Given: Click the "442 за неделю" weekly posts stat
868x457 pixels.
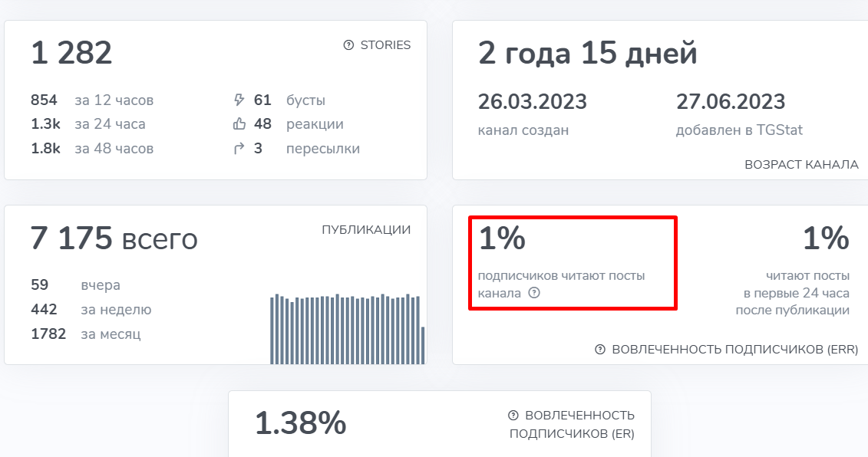Looking at the screenshot, I should (91, 310).
